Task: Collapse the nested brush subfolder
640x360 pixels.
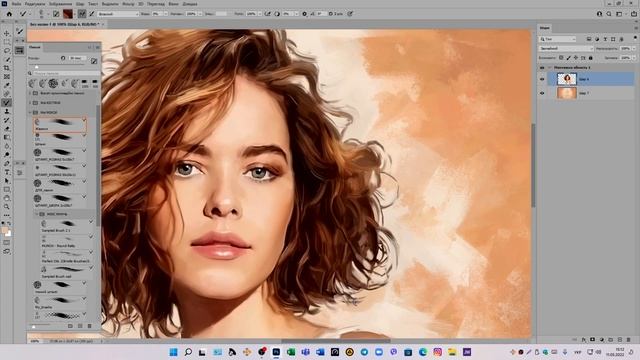Action: 36,214
